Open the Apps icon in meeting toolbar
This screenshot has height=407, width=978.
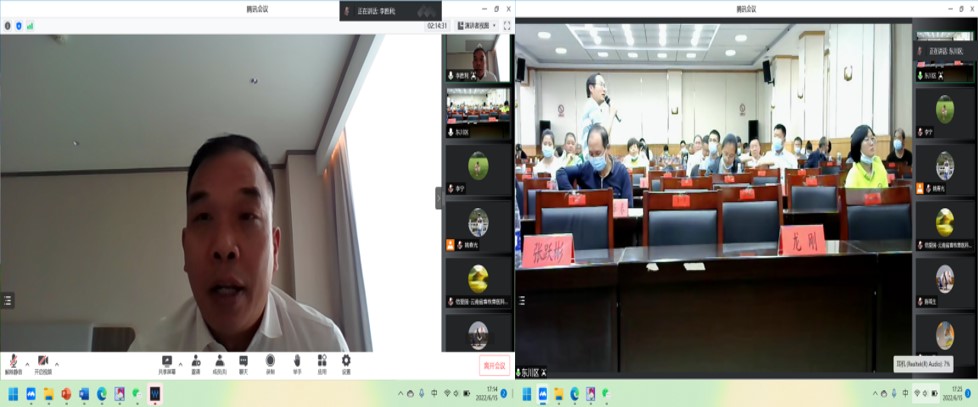click(x=322, y=364)
